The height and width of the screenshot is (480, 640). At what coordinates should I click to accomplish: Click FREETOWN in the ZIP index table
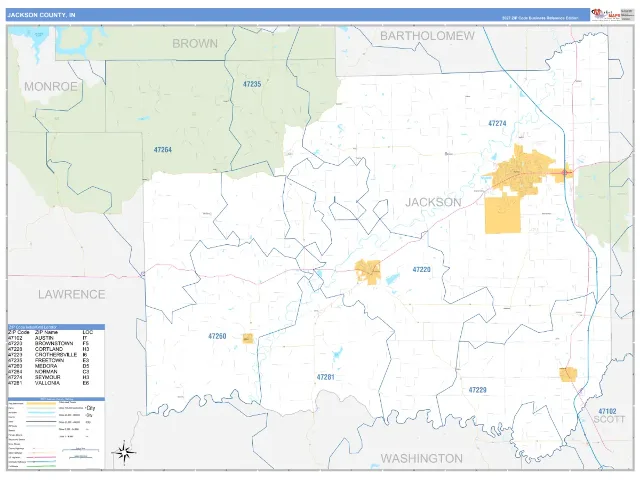(49, 361)
